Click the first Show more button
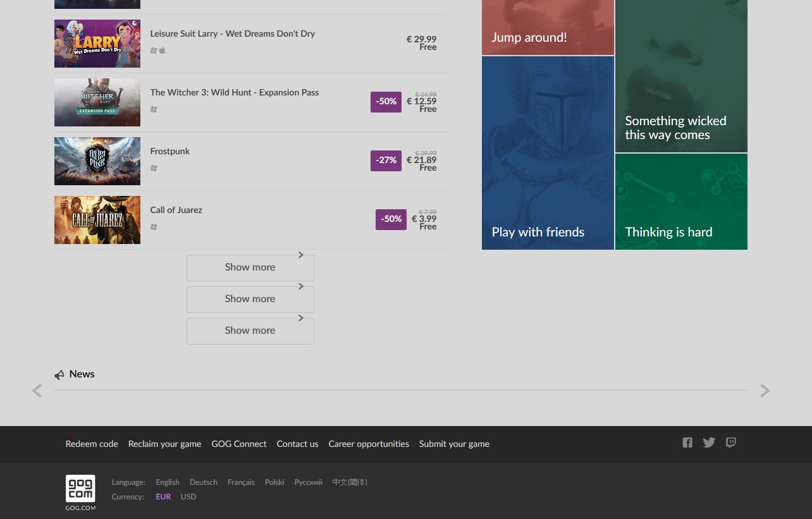 [250, 267]
